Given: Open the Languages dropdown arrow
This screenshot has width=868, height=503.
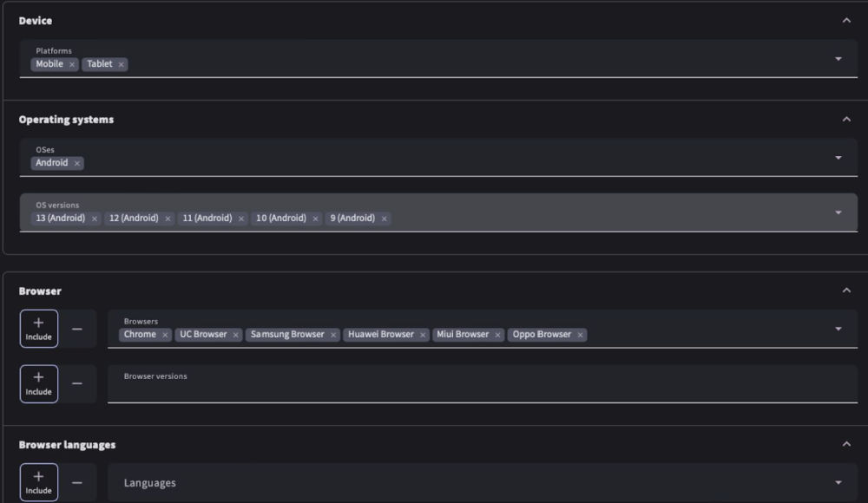Looking at the screenshot, I should [x=838, y=482].
